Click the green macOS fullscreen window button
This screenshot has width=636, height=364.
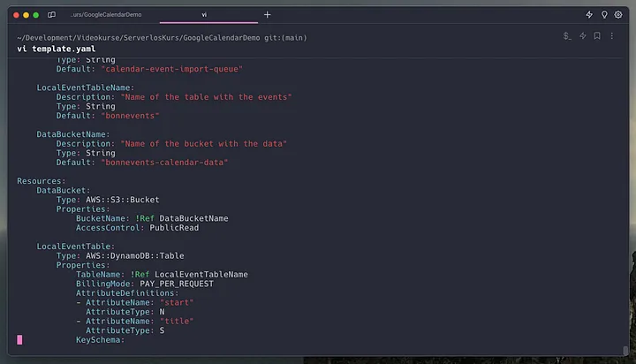coord(35,15)
